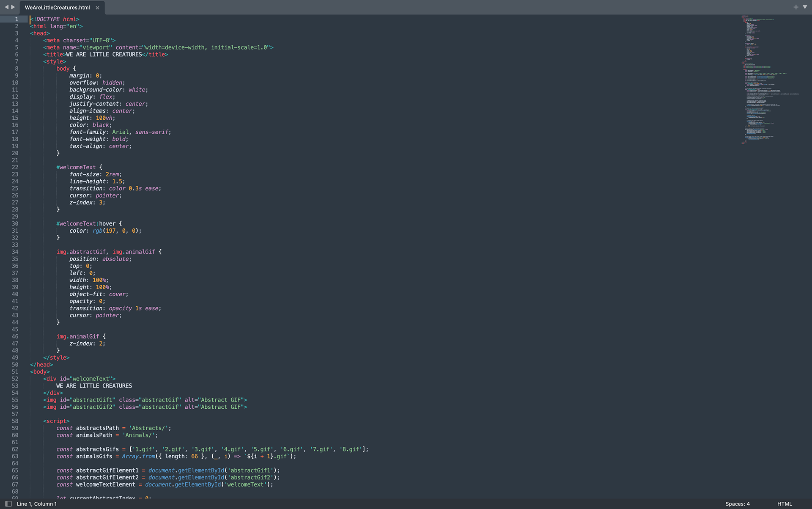Click the previous tab left arrow
812x509 pixels.
(6, 7)
